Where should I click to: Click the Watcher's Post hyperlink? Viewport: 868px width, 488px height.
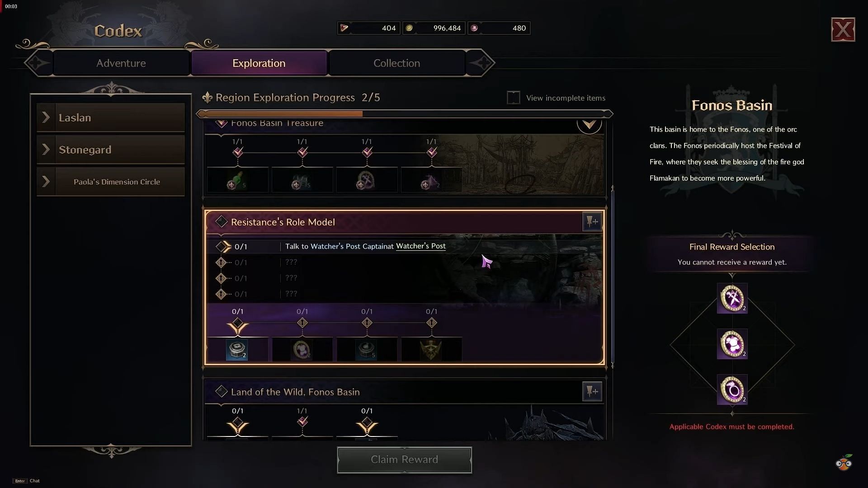click(421, 245)
